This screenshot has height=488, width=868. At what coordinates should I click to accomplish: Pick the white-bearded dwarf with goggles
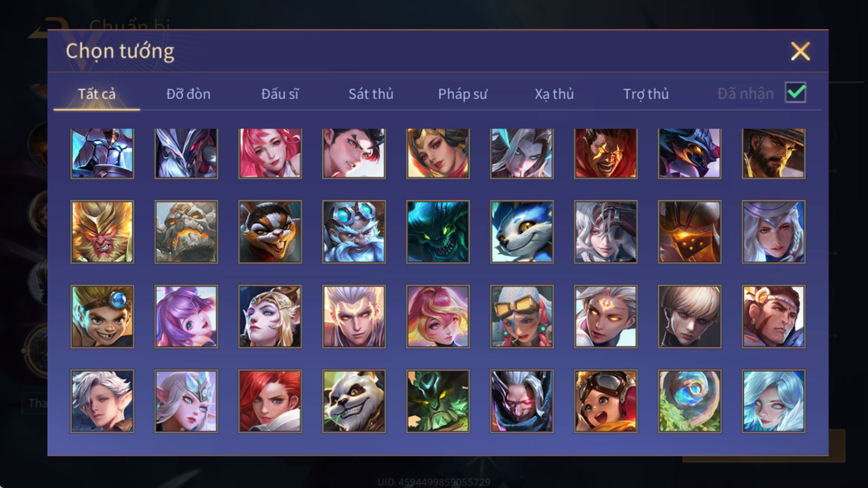click(354, 232)
